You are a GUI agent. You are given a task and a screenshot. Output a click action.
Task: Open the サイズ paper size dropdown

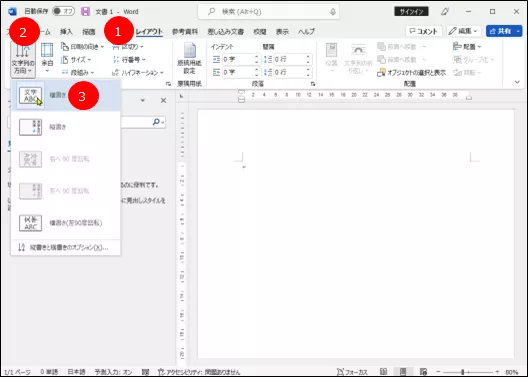pyautogui.click(x=76, y=60)
